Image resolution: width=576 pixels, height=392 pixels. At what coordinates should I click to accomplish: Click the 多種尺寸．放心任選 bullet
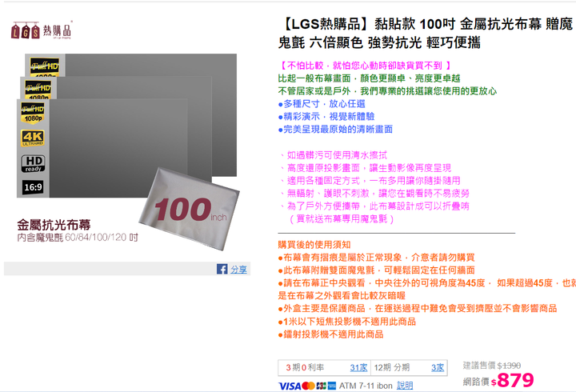point(322,104)
